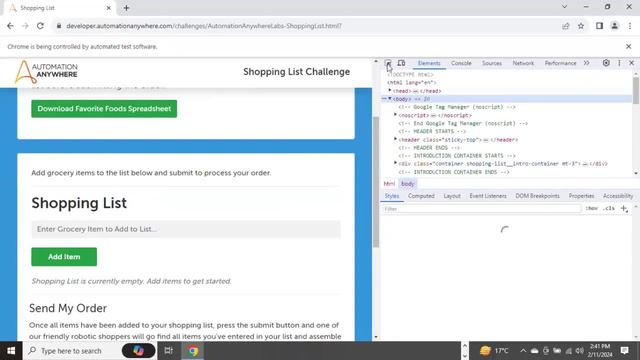Open the DOM Breakpoints sub-tab
The image size is (640, 360).
(x=537, y=196)
